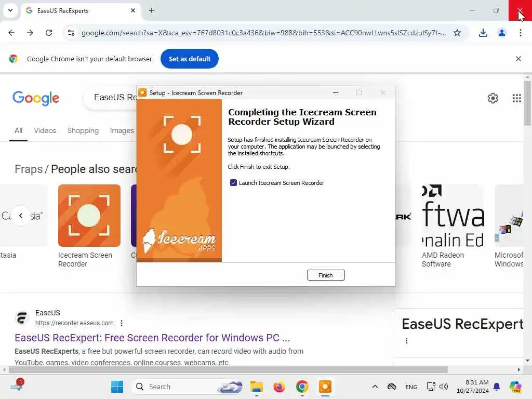Click ENG language indicator
The width and height of the screenshot is (532, 399).
coord(411,387)
